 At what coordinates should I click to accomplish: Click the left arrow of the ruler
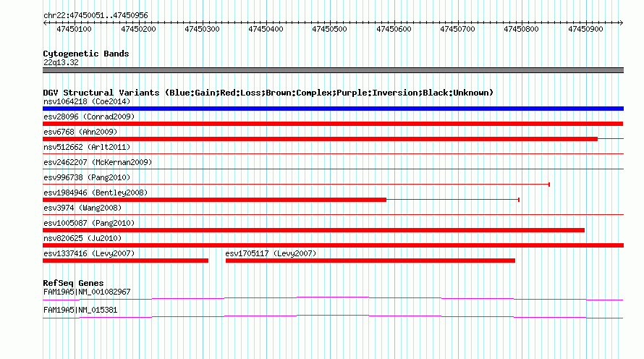[45, 22]
